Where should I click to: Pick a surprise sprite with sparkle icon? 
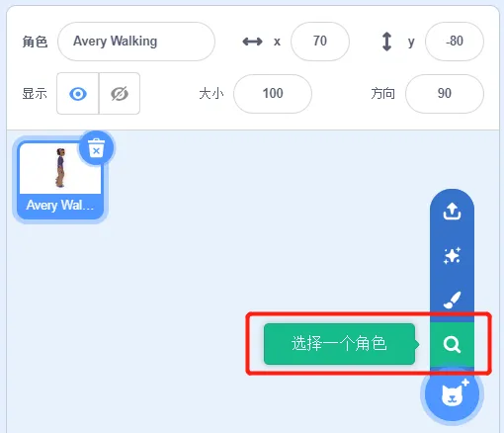452,256
